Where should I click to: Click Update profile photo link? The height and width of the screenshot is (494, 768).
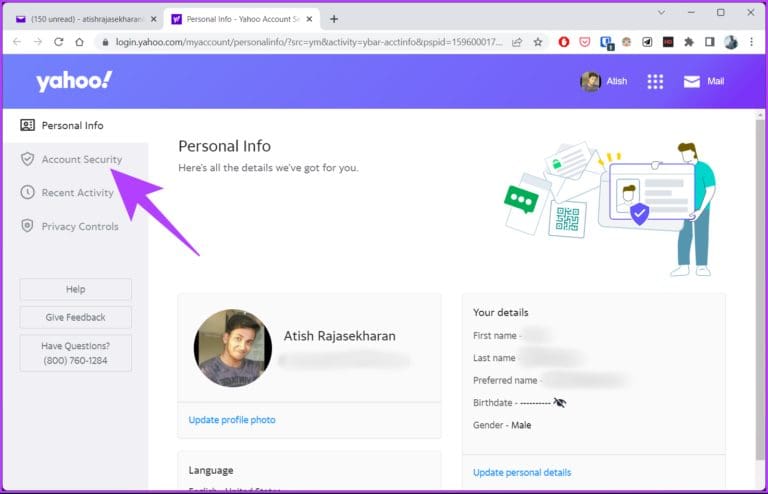tap(232, 420)
